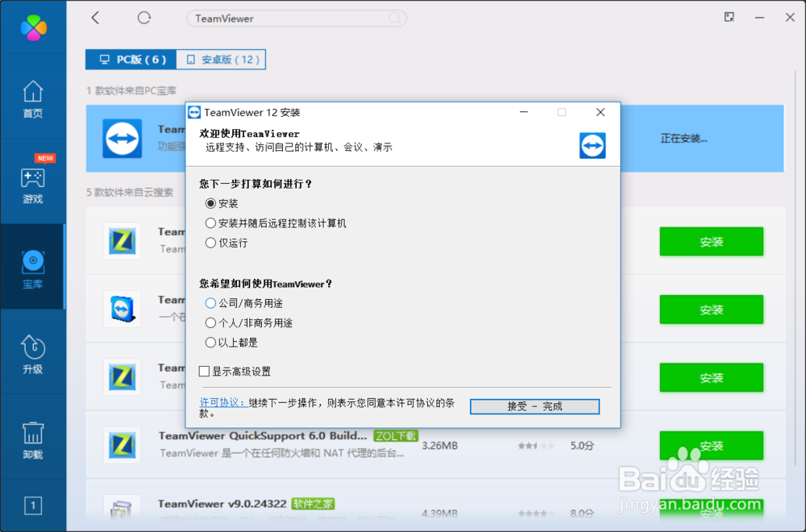Click the installer title bar TeamViewer icon
806x532 pixels.
tap(194, 112)
